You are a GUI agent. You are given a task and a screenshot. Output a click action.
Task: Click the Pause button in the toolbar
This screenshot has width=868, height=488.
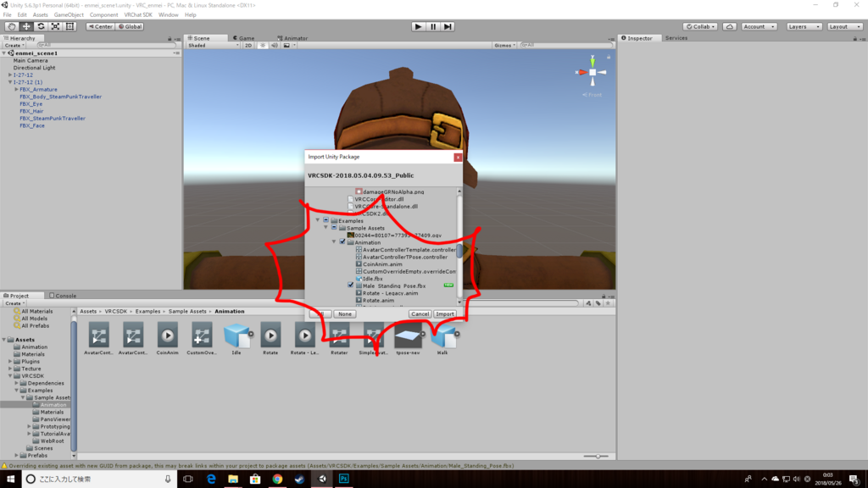point(432,25)
